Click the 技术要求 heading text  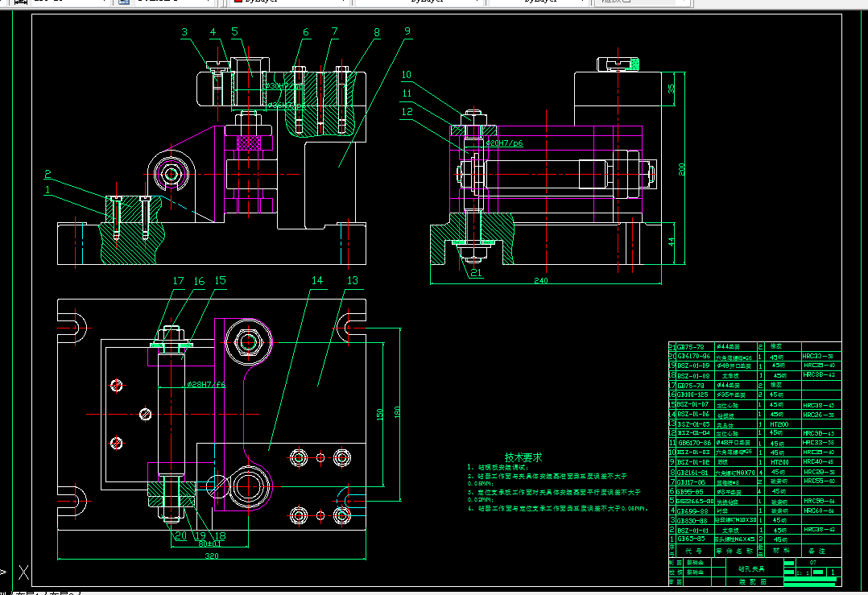pos(523,458)
